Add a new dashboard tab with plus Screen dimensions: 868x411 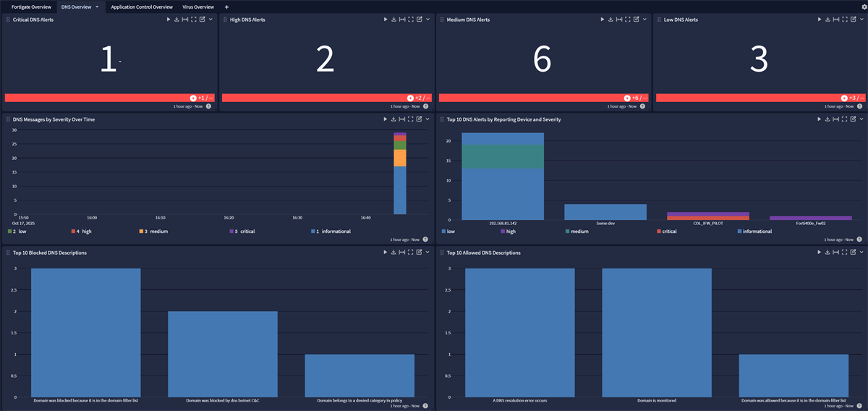pyautogui.click(x=226, y=7)
